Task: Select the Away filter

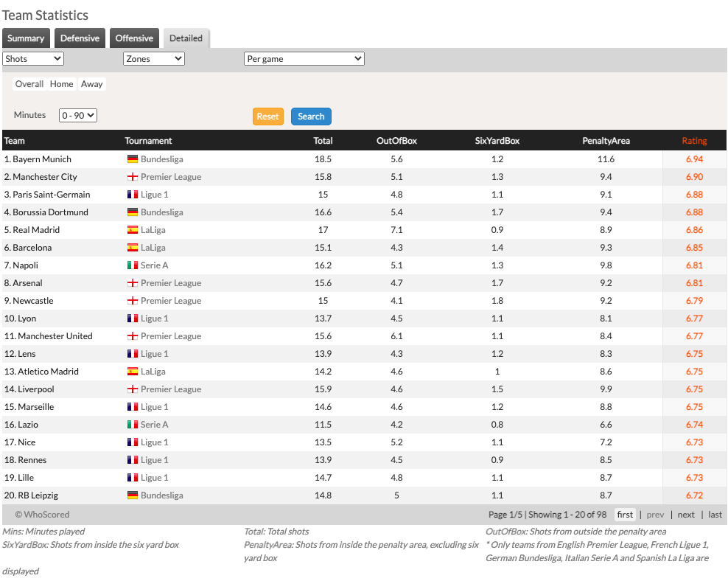Action: click(92, 84)
